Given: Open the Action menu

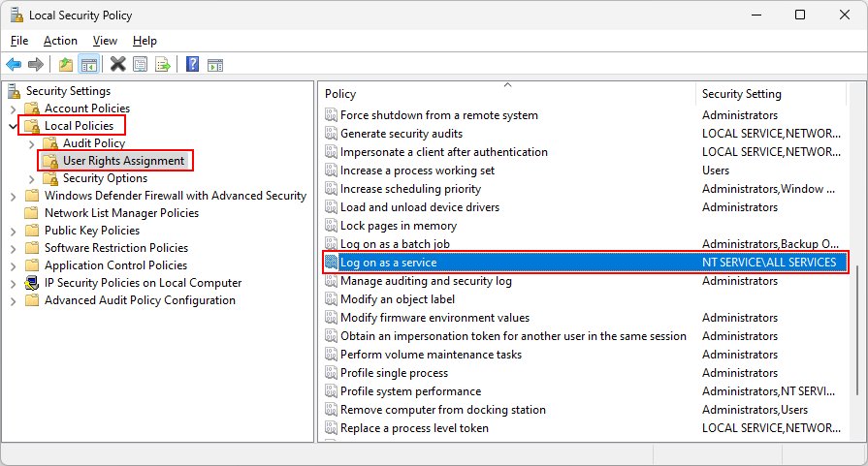Looking at the screenshot, I should pos(60,41).
